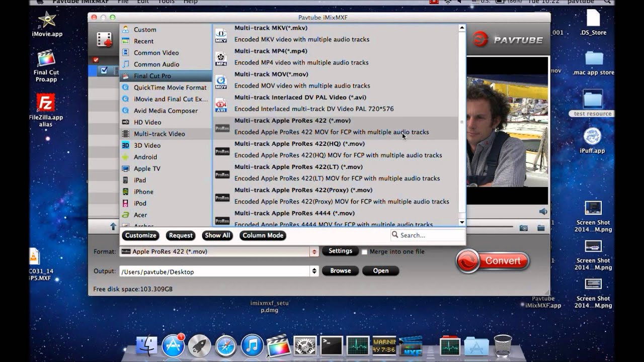The height and width of the screenshot is (362, 644).
Task: Click the Show All button
Action: point(217,235)
